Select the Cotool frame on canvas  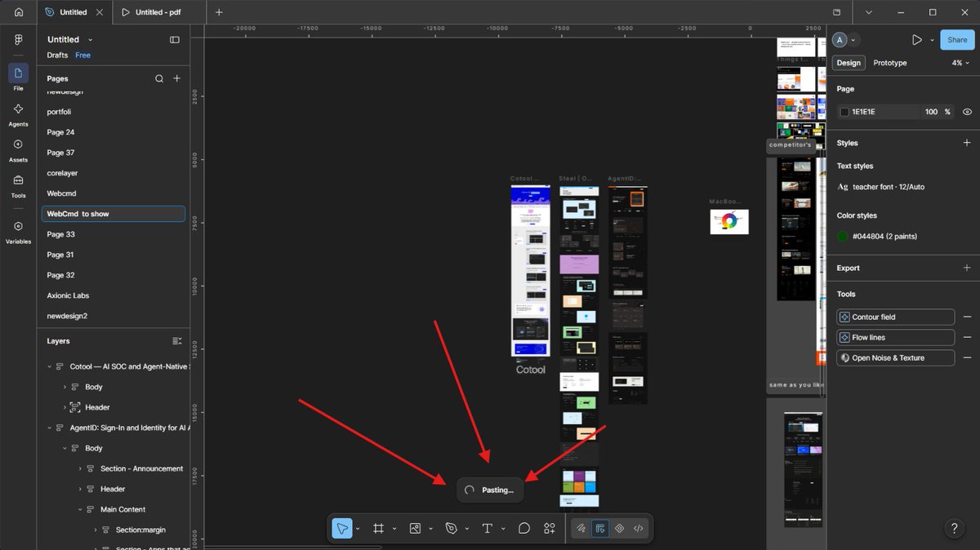[530, 270]
